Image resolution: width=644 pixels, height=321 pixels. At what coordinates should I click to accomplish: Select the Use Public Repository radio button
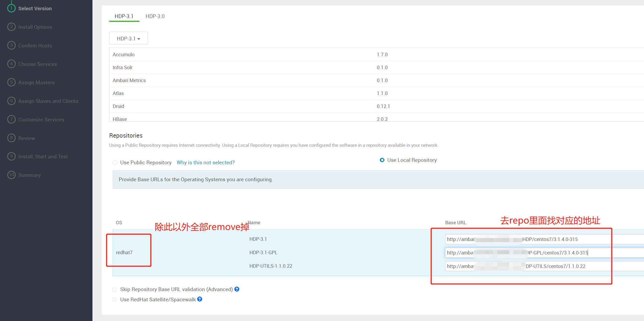point(115,162)
